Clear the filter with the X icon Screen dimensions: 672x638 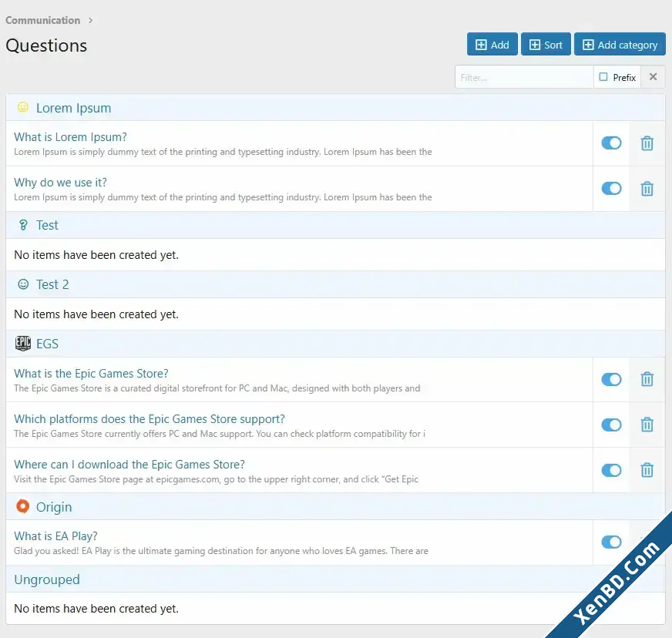click(x=653, y=77)
